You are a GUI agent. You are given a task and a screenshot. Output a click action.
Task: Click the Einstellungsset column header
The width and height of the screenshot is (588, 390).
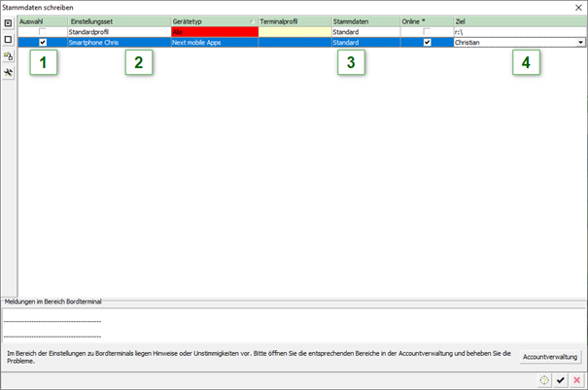pyautogui.click(x=117, y=20)
